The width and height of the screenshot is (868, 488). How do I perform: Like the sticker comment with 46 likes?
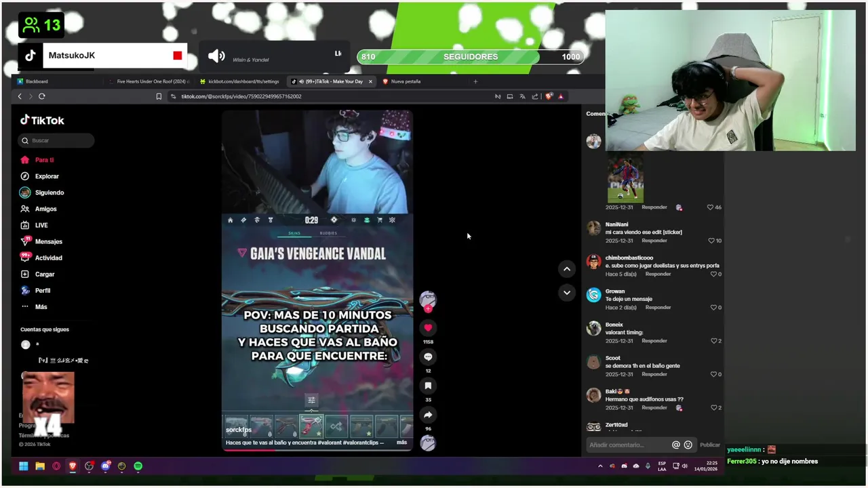[x=710, y=207]
